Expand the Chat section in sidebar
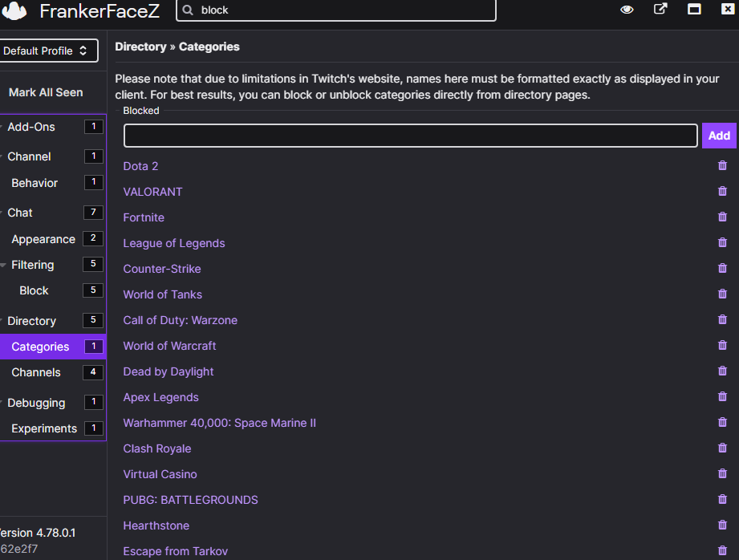Screen dimensions: 739x560 (x=20, y=213)
